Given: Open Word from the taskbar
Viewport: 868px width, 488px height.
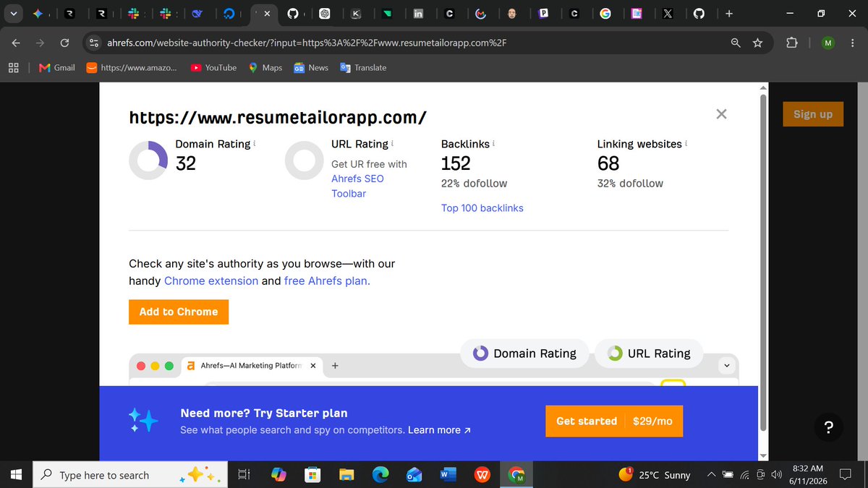Looking at the screenshot, I should coord(448,475).
